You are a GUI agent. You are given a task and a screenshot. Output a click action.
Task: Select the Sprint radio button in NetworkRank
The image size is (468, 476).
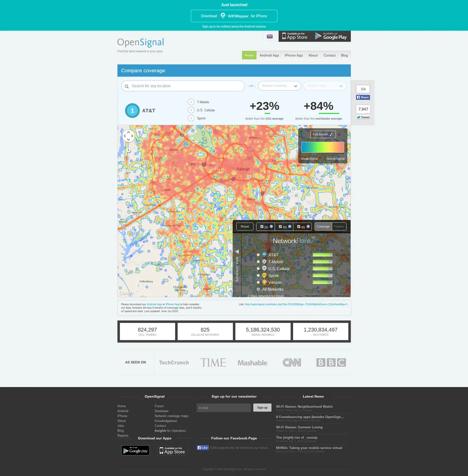[258, 275]
